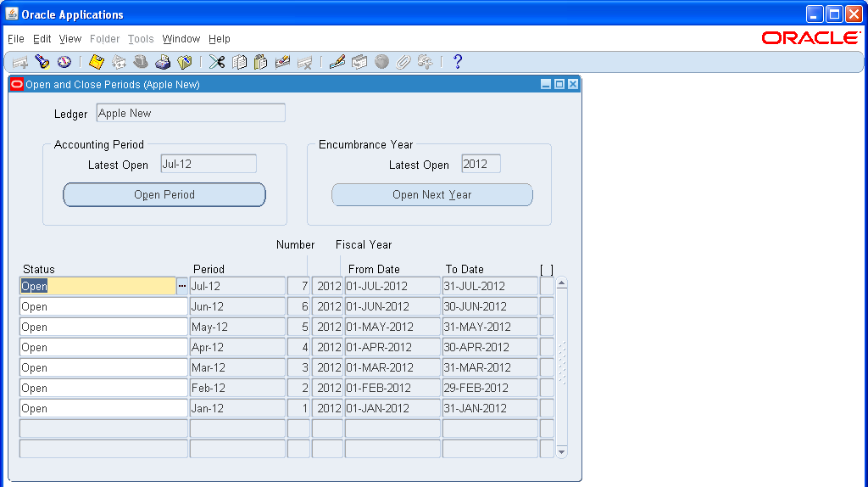Click the Copy pages icon
Viewport: 868px width, 487px height.
(x=239, y=62)
